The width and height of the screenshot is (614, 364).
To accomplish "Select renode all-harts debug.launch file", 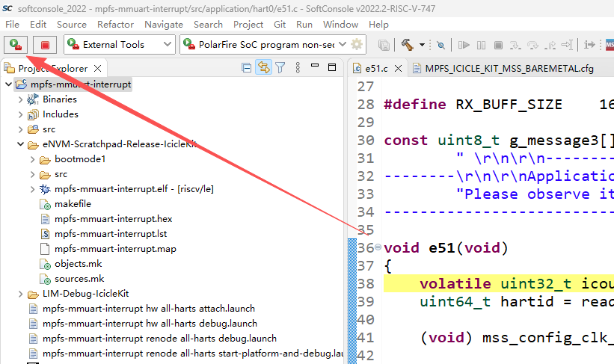I will 160,338.
